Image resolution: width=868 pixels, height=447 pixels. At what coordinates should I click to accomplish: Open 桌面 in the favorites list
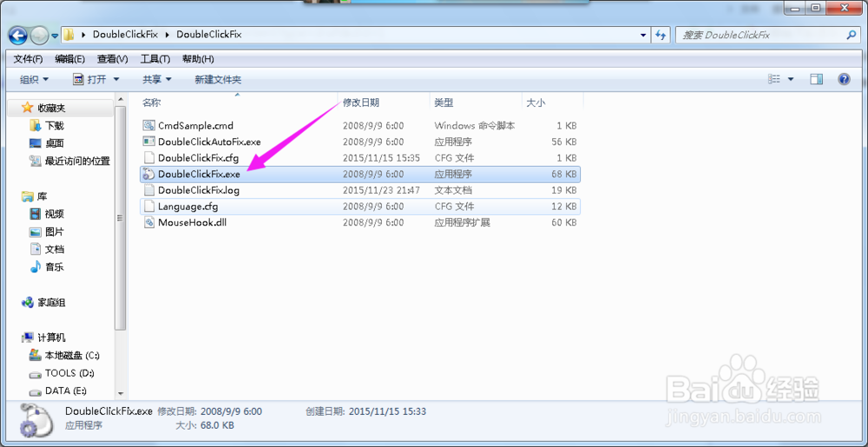click(54, 143)
